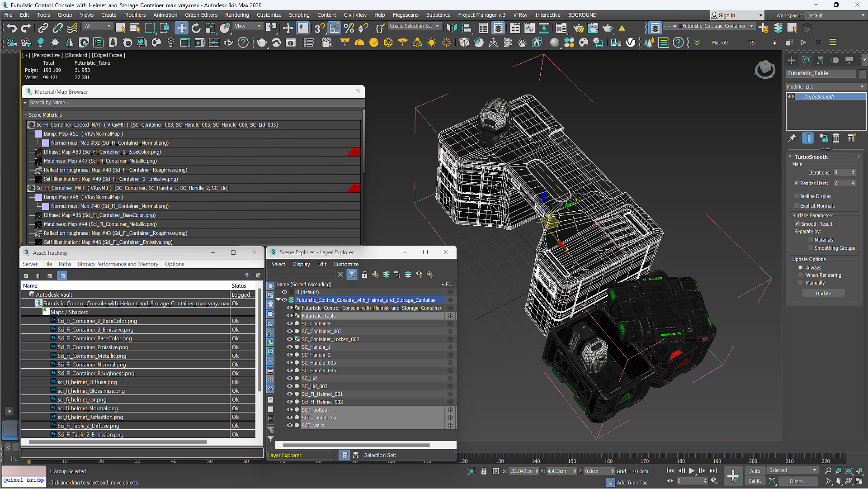Open the View reference coordinate dropdown
The height and width of the screenshot is (489, 868).
click(x=248, y=26)
